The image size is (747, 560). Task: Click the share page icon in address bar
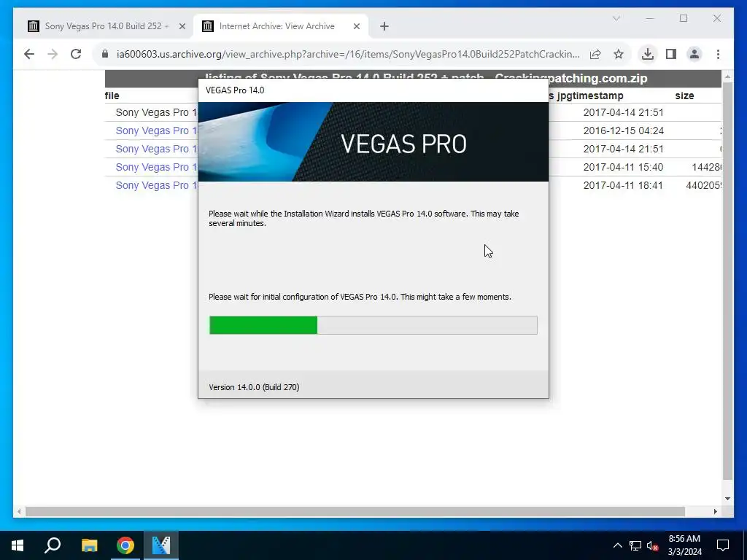[595, 54]
